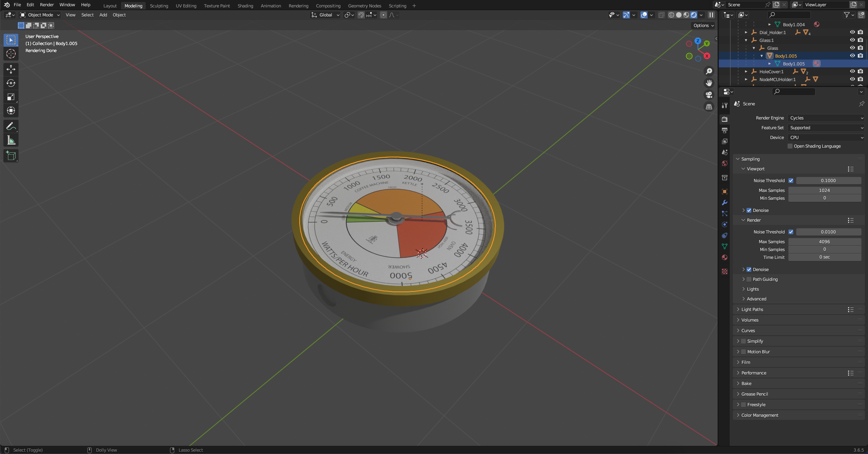Pause viewport rendering preview
Viewport: 868px width, 454px height.
[x=711, y=15]
